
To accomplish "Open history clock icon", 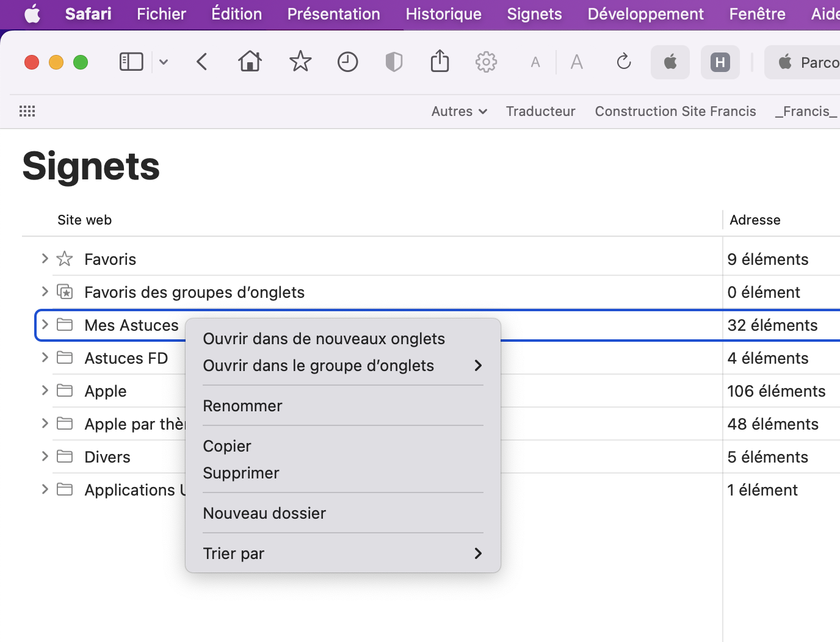I will (347, 62).
